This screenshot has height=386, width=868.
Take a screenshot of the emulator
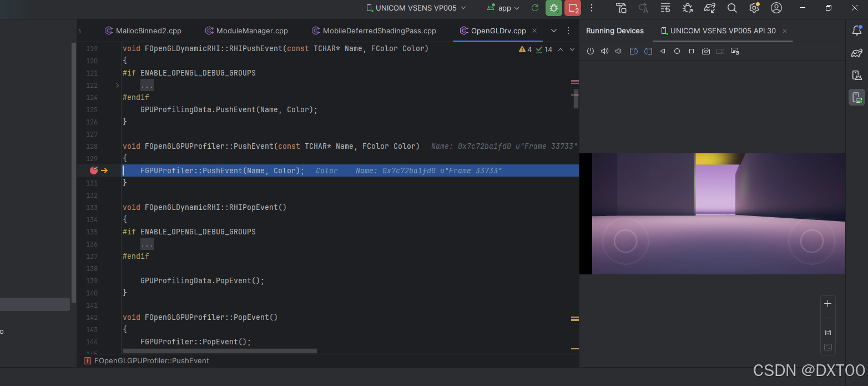[705, 51]
